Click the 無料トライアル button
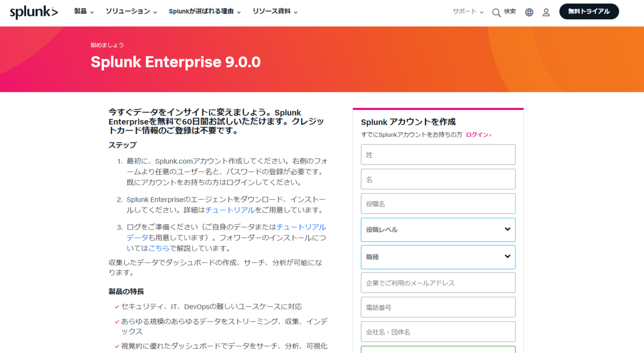The image size is (644, 353). [x=589, y=11]
